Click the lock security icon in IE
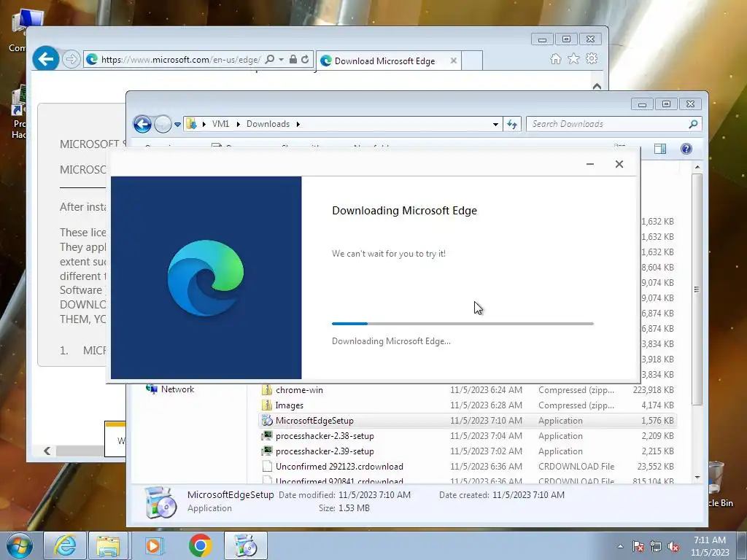747x560 pixels. (x=293, y=60)
